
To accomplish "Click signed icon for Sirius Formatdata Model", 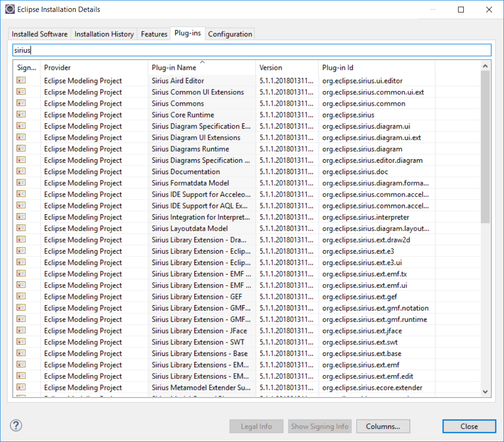I will 21,182.
